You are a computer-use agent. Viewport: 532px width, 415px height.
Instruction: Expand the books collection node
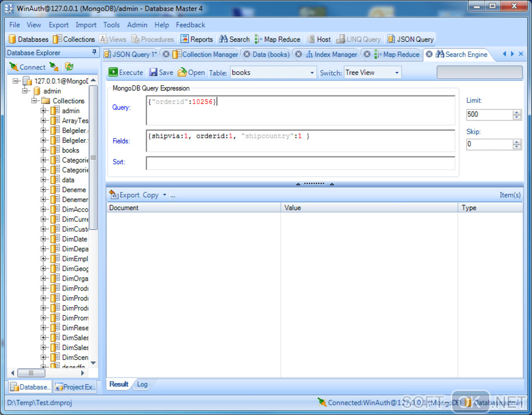[x=44, y=150]
